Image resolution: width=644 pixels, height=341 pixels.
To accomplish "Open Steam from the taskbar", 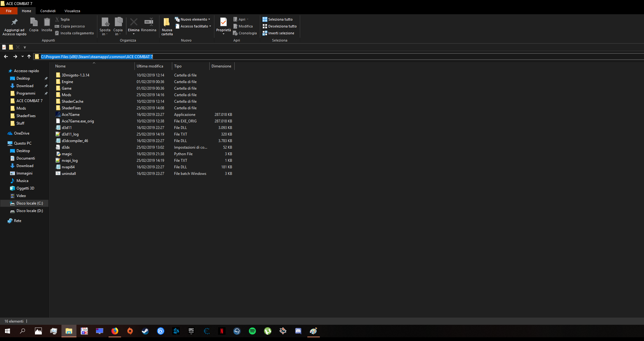I will click(x=145, y=331).
